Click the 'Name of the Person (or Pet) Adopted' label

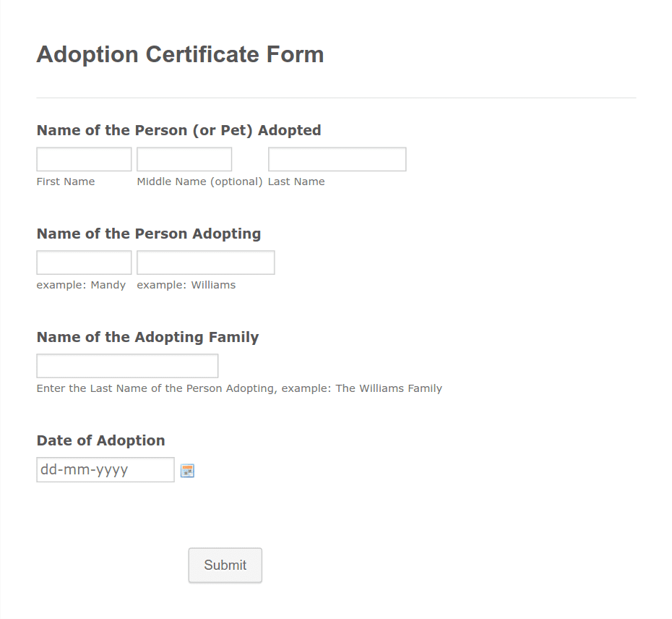(x=178, y=130)
